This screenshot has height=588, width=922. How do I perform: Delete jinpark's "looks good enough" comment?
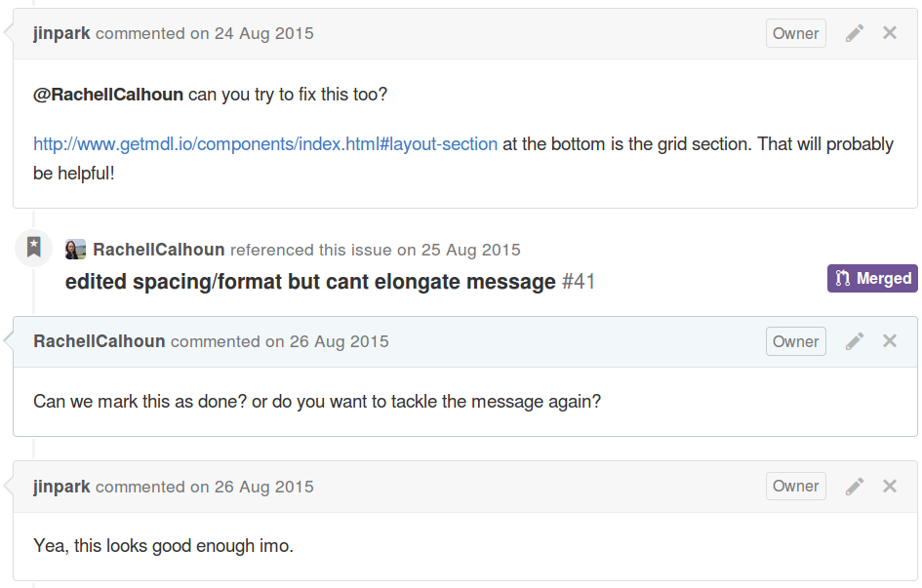click(890, 486)
